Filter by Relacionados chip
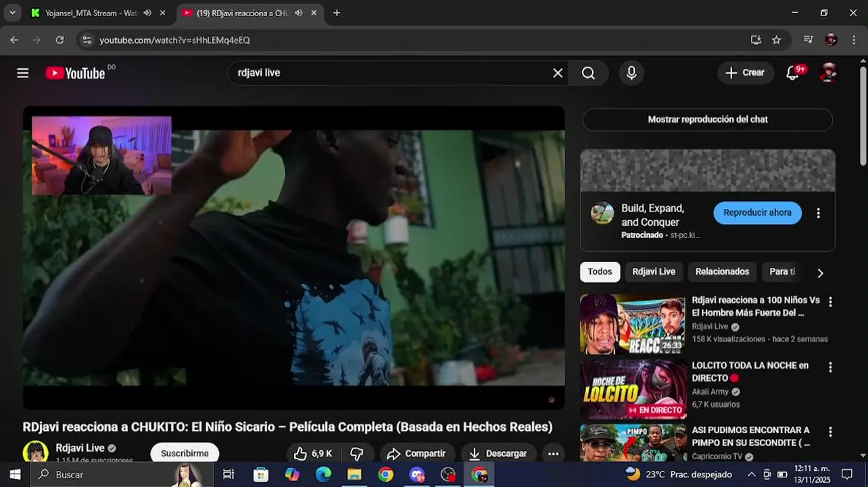The image size is (868, 487). pos(722,272)
